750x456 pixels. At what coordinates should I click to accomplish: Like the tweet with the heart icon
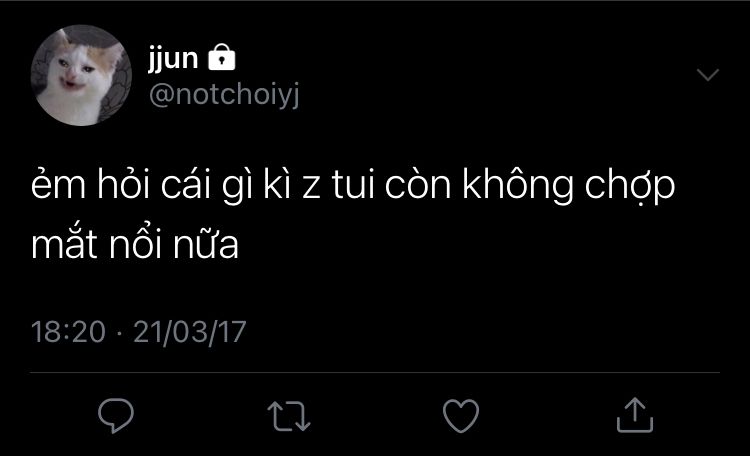[x=461, y=416]
